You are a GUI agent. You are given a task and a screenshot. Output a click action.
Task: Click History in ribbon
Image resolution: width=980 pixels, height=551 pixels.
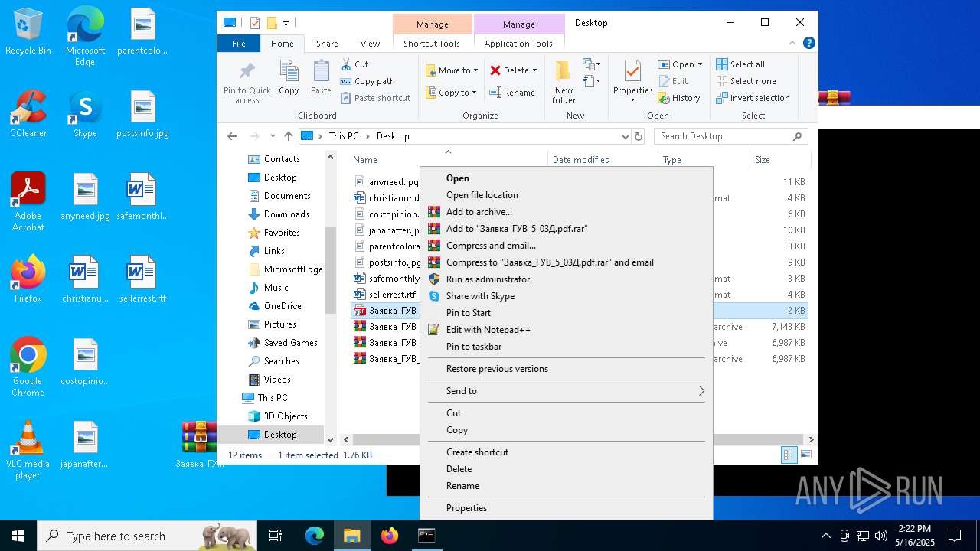678,98
